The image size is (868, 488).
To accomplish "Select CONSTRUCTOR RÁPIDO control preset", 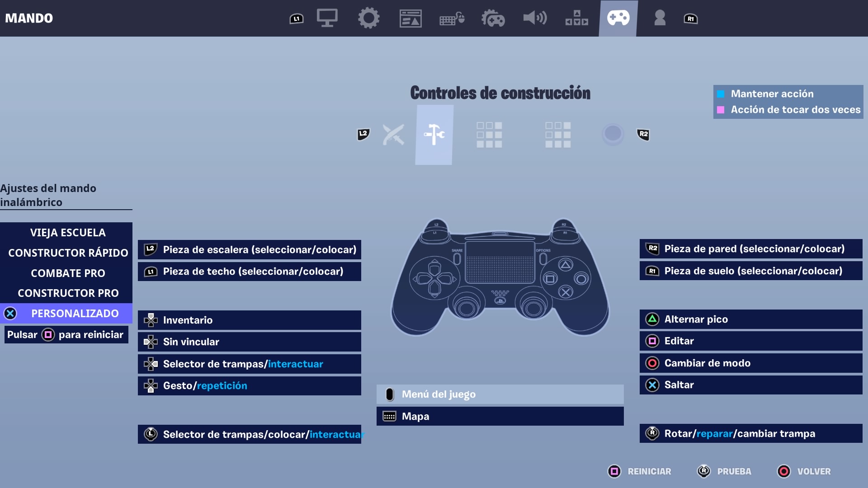I will point(68,253).
